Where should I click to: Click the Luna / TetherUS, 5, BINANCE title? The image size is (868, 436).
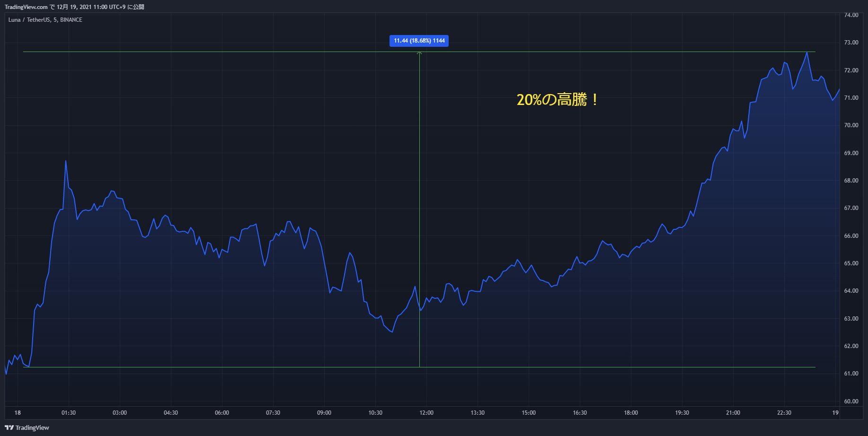45,20
